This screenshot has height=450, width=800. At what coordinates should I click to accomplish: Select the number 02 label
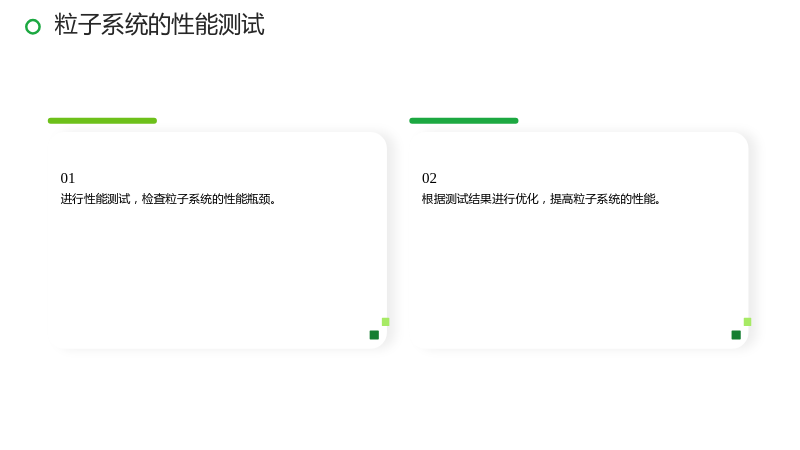tap(429, 178)
